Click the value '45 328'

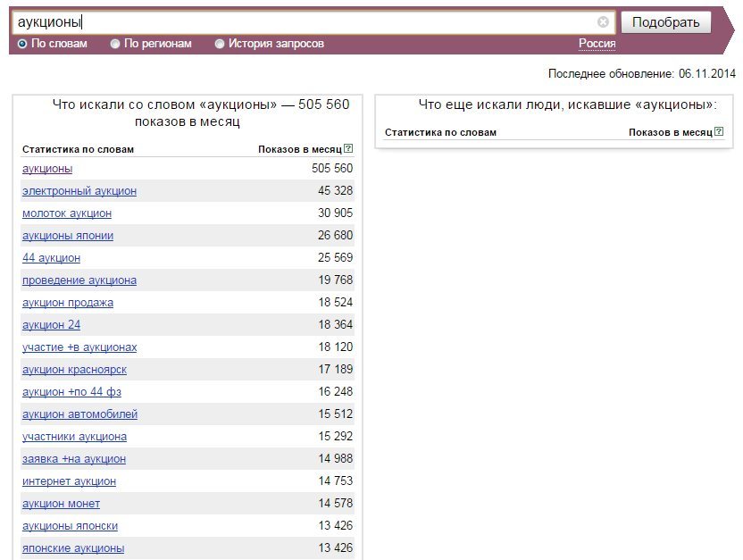pyautogui.click(x=336, y=190)
